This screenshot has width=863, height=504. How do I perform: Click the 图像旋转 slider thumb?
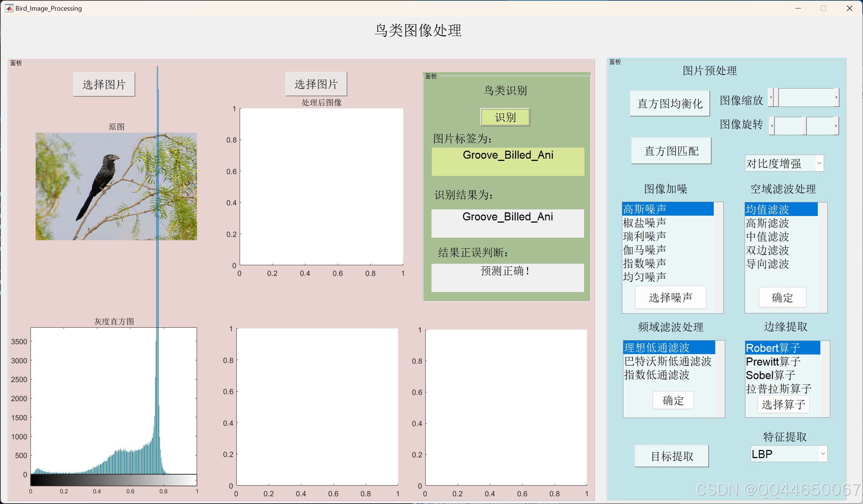pos(804,126)
